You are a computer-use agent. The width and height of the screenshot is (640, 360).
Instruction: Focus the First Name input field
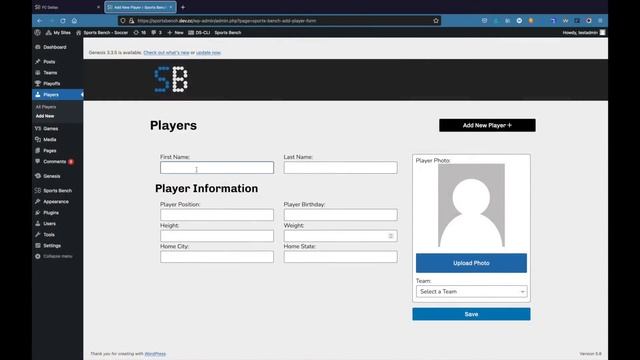[x=217, y=167]
